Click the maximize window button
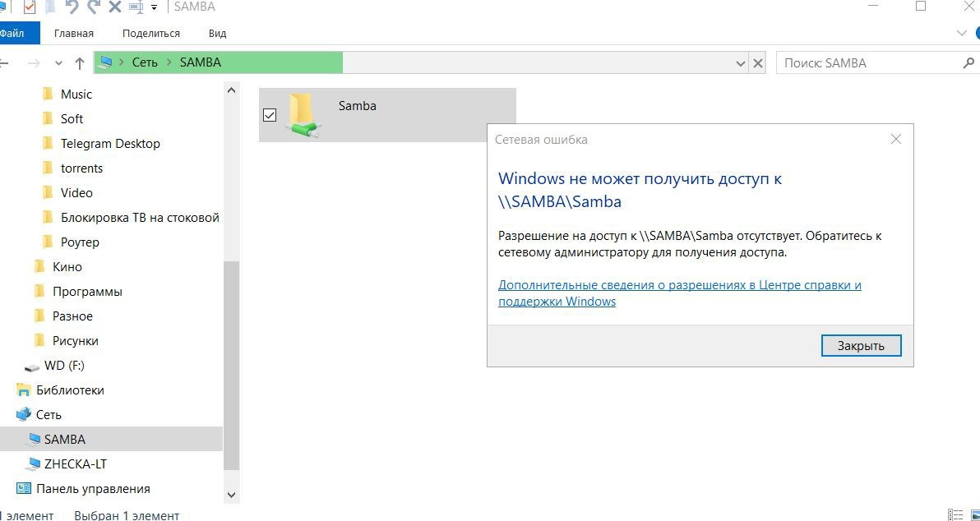The width and height of the screenshot is (980, 521). tap(921, 7)
